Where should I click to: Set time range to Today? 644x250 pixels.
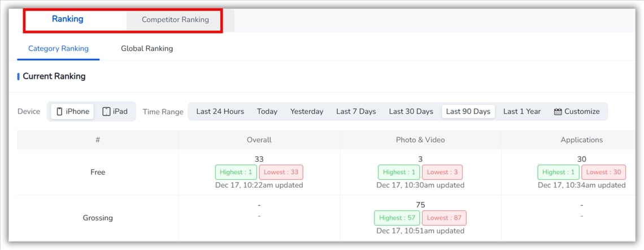click(x=267, y=111)
